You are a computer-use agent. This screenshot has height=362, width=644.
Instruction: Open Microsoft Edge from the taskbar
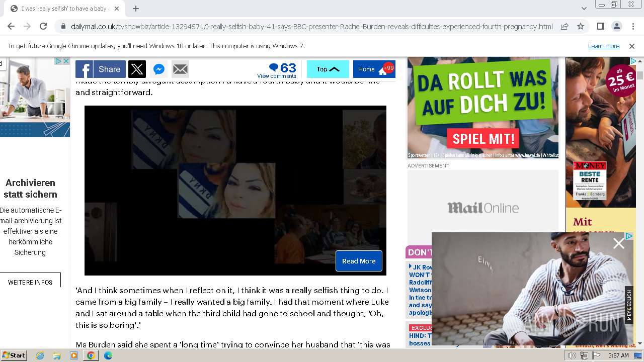108,355
